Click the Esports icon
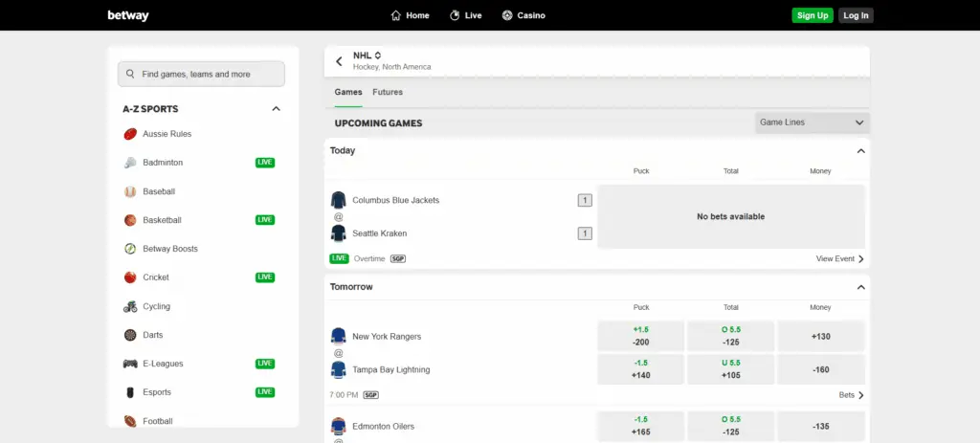 click(x=130, y=392)
